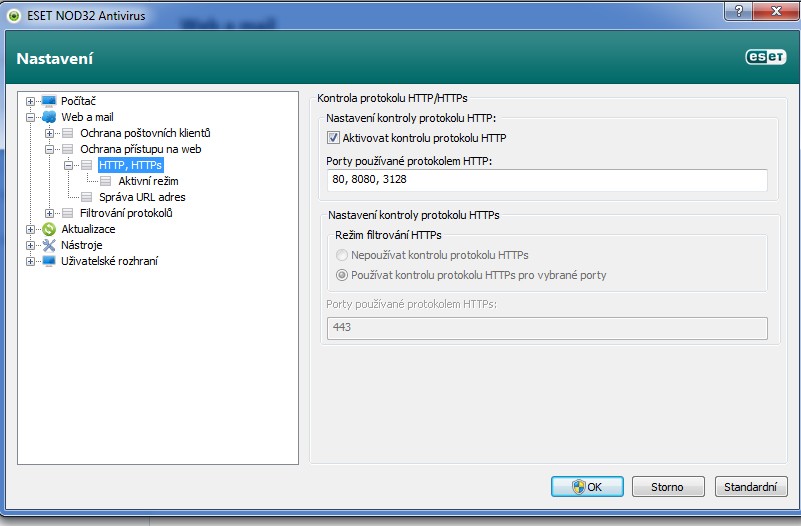Select Používat kontrolu HTTPs pro vybrané porty
This screenshot has width=801, height=526.
tap(342, 275)
